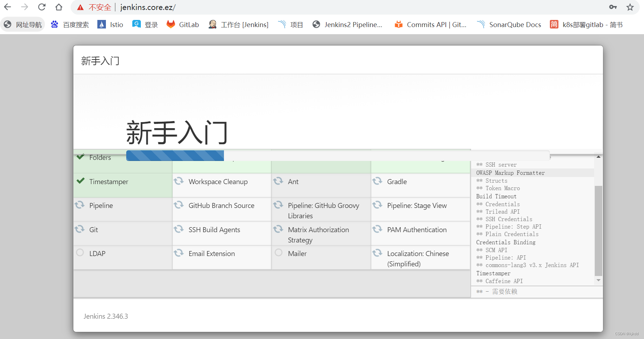Click the PAM Authentication label
Viewport: 644px width, 339px height.
click(417, 230)
